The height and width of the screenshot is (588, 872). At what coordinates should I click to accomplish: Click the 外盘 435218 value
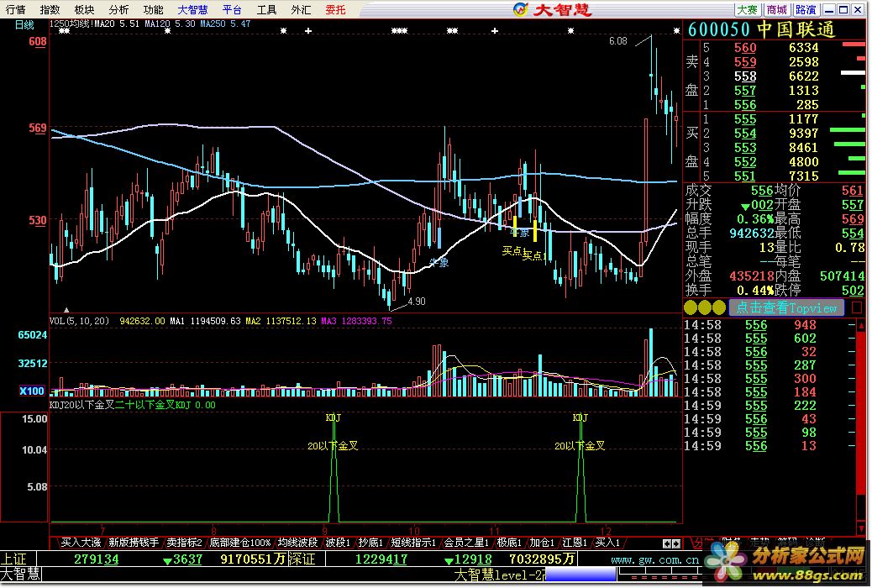point(752,276)
